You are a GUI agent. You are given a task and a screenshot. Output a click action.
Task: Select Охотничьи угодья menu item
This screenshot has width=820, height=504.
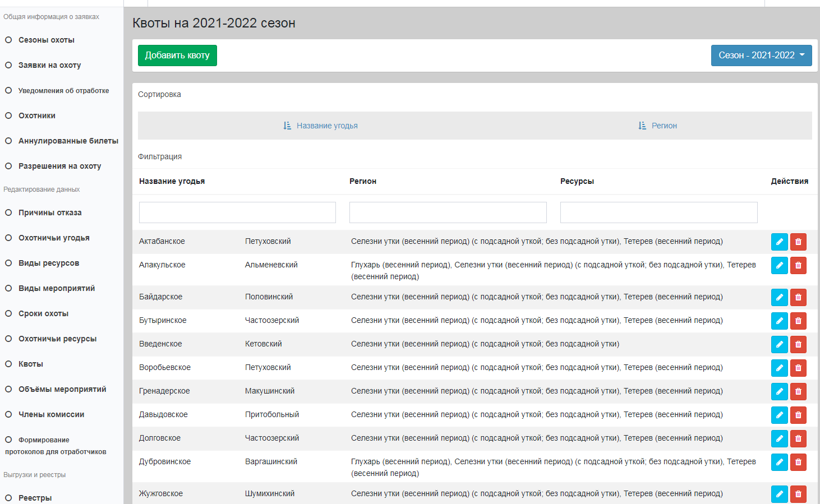coord(54,238)
